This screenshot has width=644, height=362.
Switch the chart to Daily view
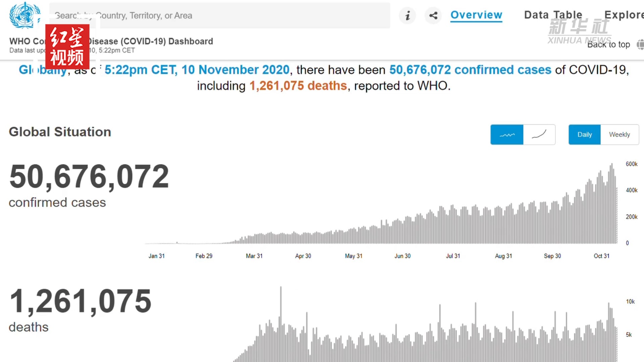pos(584,135)
